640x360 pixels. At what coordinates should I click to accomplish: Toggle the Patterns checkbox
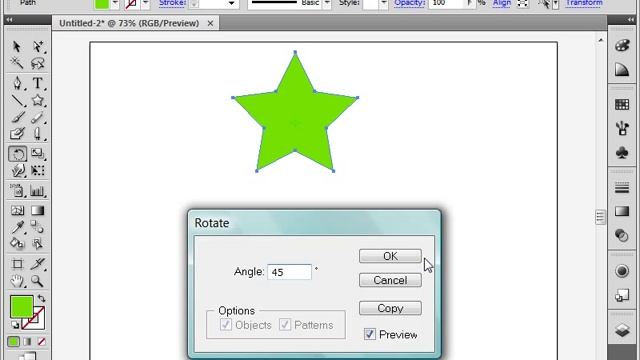coord(285,325)
